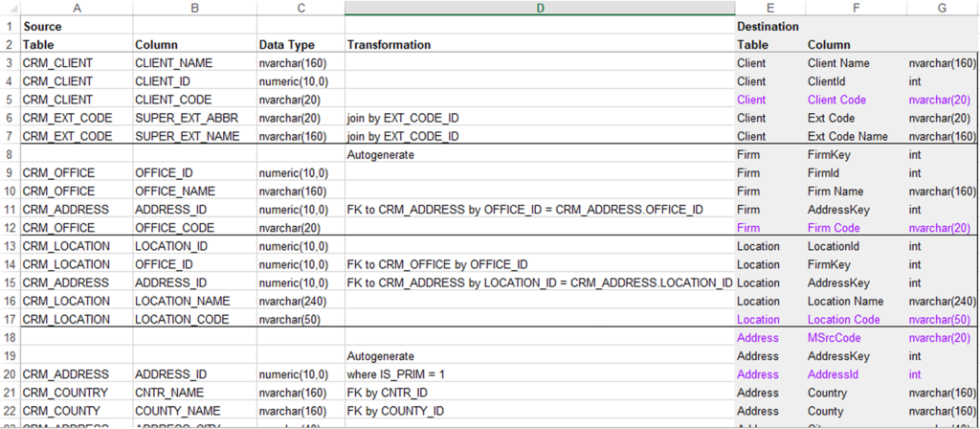Select the CLIENT_NAME cell

[194, 63]
